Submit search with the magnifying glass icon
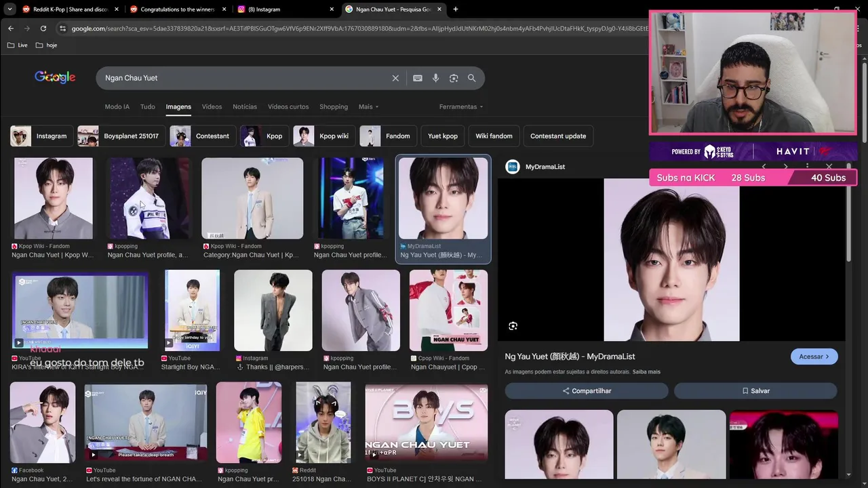The height and width of the screenshot is (488, 868). (472, 78)
